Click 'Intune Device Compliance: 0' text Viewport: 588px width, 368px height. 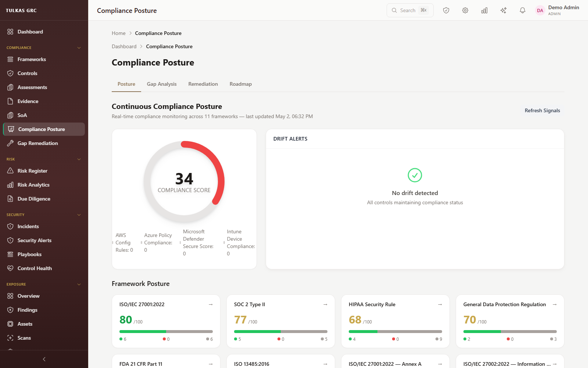click(241, 243)
